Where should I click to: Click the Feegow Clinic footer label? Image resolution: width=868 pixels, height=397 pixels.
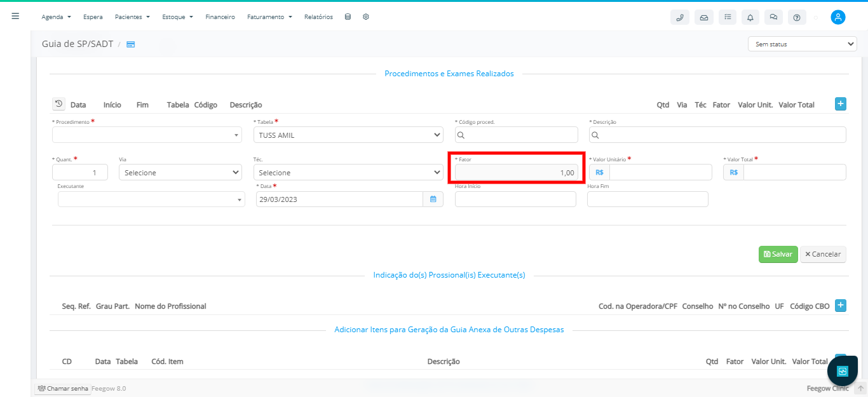coord(827,388)
